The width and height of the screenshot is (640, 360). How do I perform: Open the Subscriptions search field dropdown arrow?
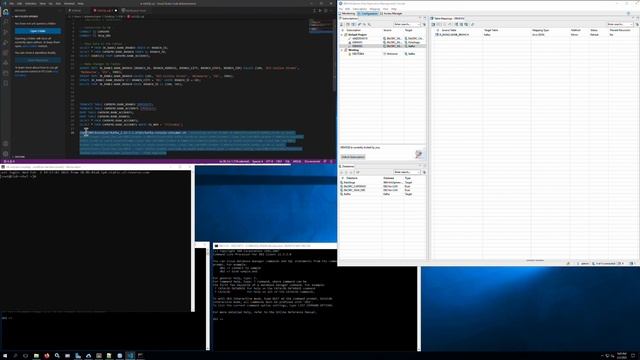(418, 24)
